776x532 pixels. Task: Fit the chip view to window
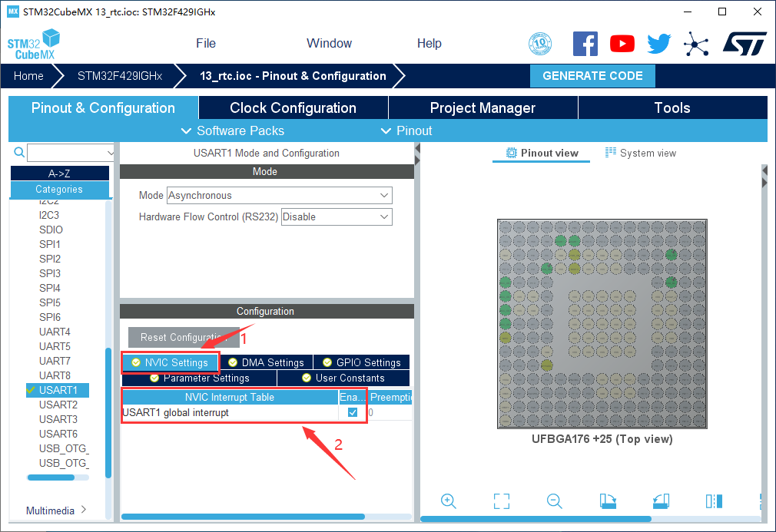[502, 501]
